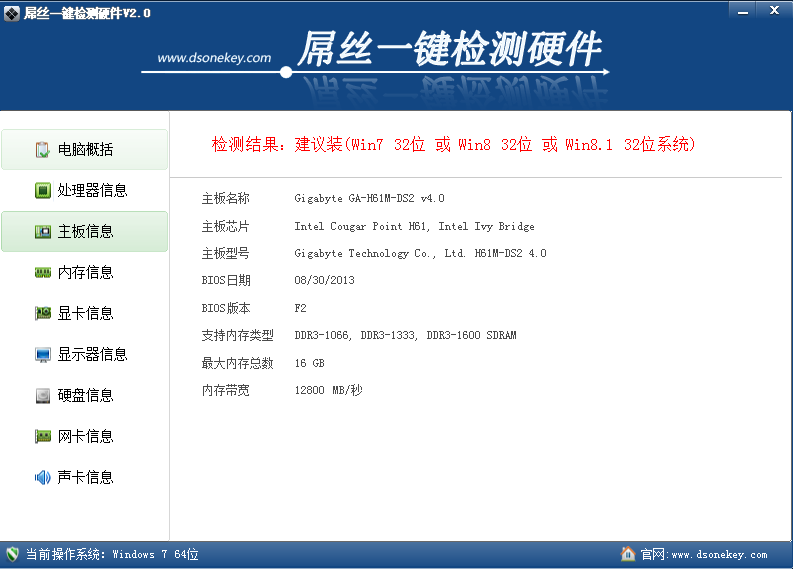Minimize the hardware detection window
Viewport: 793px width, 569px height.
tap(741, 9)
